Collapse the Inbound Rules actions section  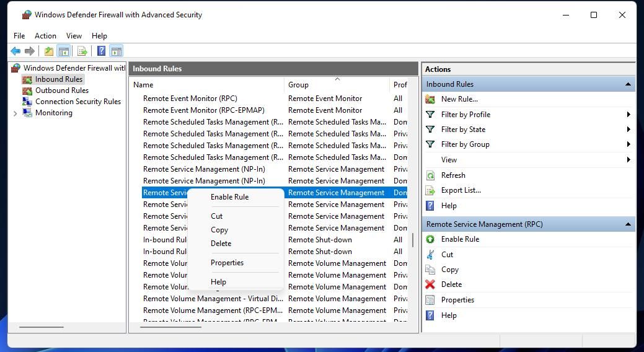[x=628, y=84]
